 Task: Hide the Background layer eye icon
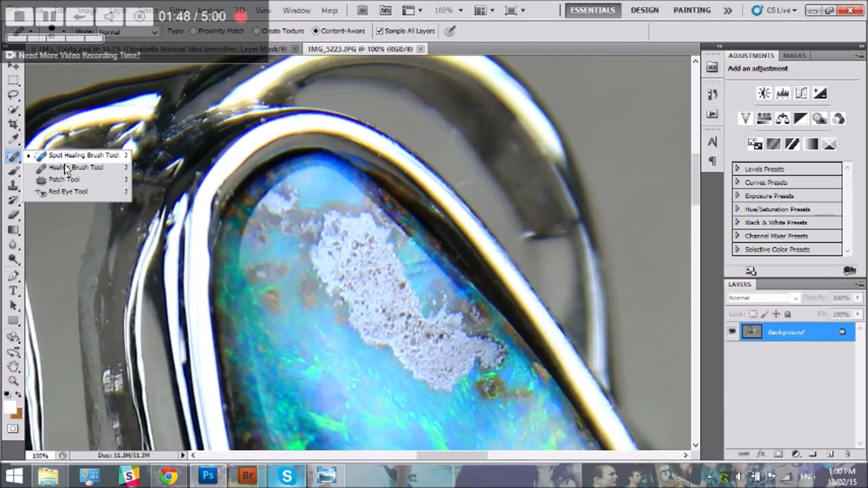[x=732, y=331]
